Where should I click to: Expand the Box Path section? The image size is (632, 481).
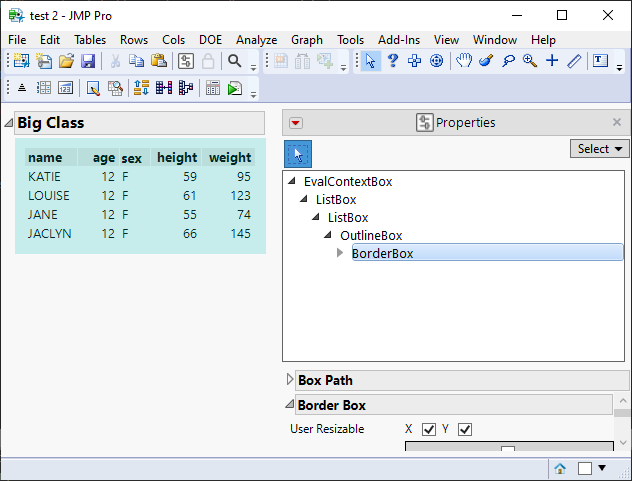tap(291, 380)
